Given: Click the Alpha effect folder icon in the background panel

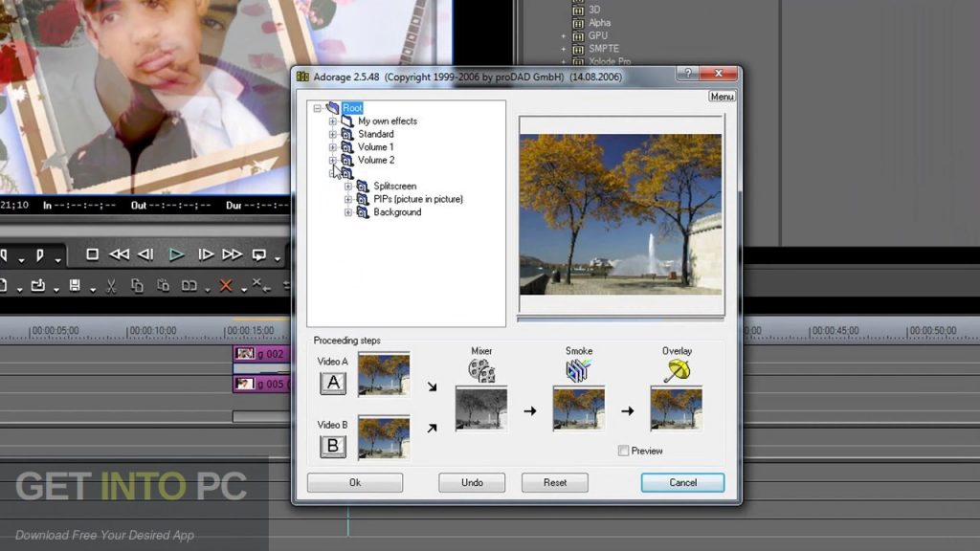Looking at the screenshot, I should point(578,23).
